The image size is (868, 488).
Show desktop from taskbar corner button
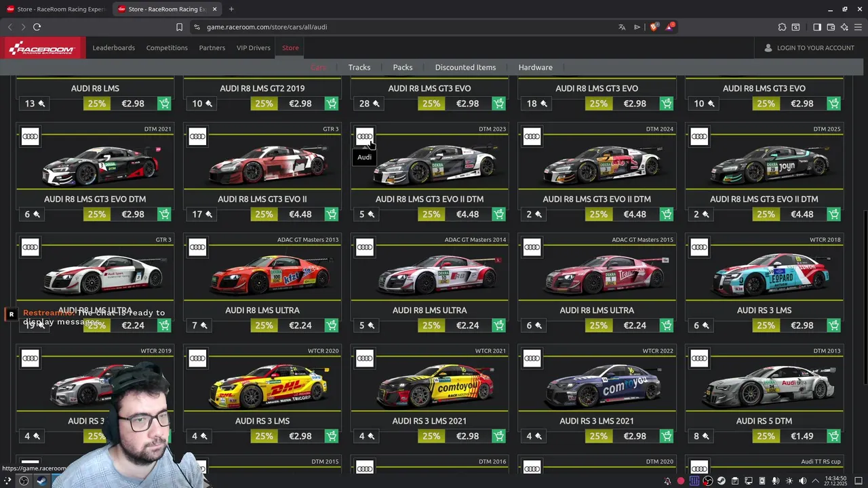(x=858, y=481)
